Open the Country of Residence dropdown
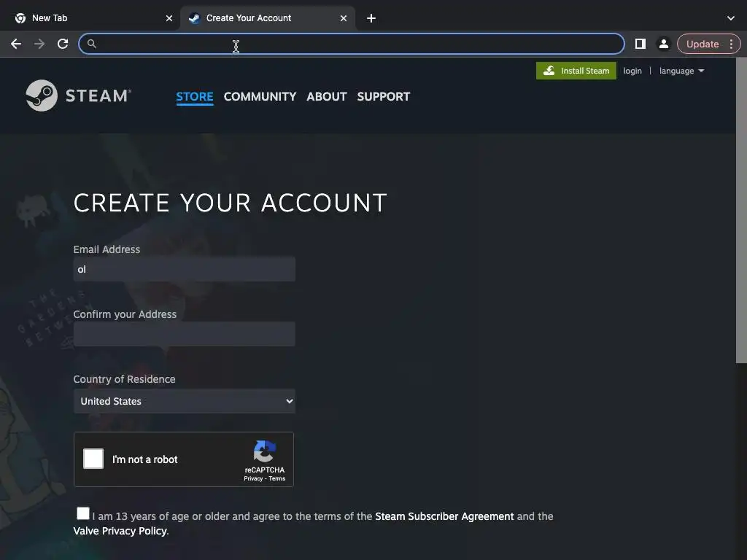 (185, 401)
